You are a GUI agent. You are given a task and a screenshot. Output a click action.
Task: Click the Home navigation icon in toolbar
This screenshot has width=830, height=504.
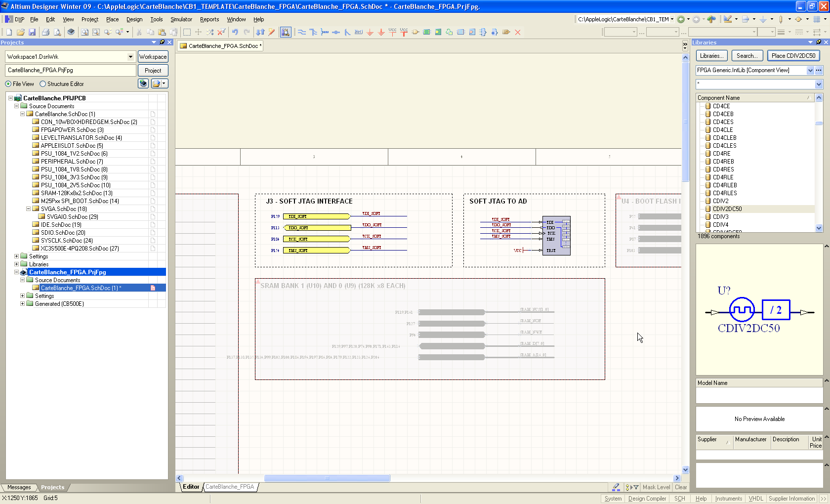[x=711, y=19]
